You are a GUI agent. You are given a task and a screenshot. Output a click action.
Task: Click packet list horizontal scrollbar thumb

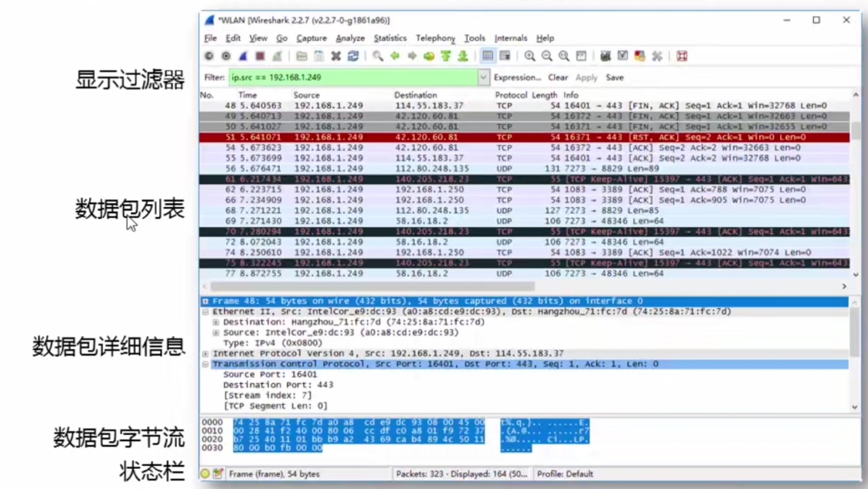[x=373, y=287]
